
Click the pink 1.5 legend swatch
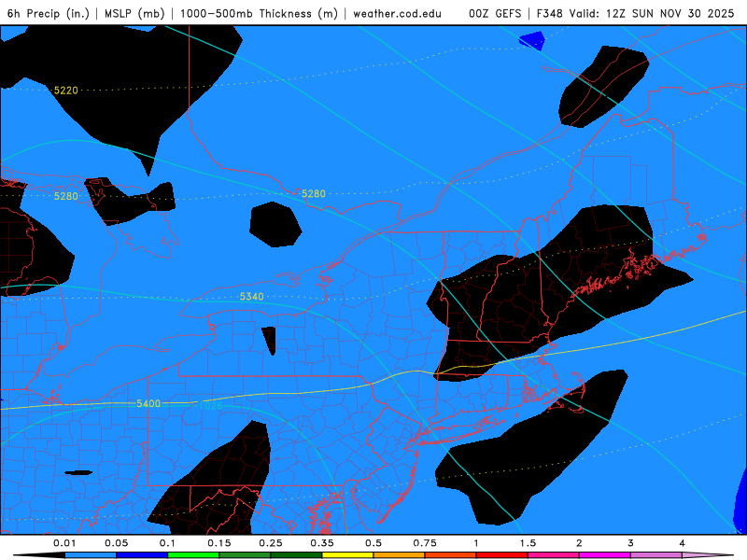point(554,555)
